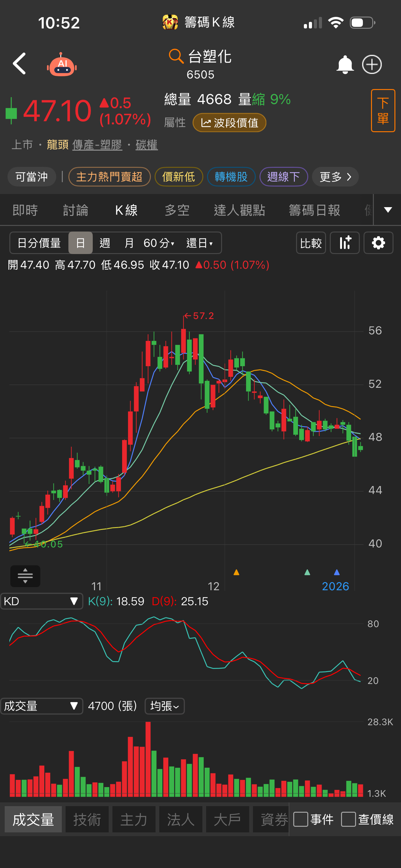Screen dimensions: 401x868
Task: Tap the 可當沖 tag
Action: 32,177
